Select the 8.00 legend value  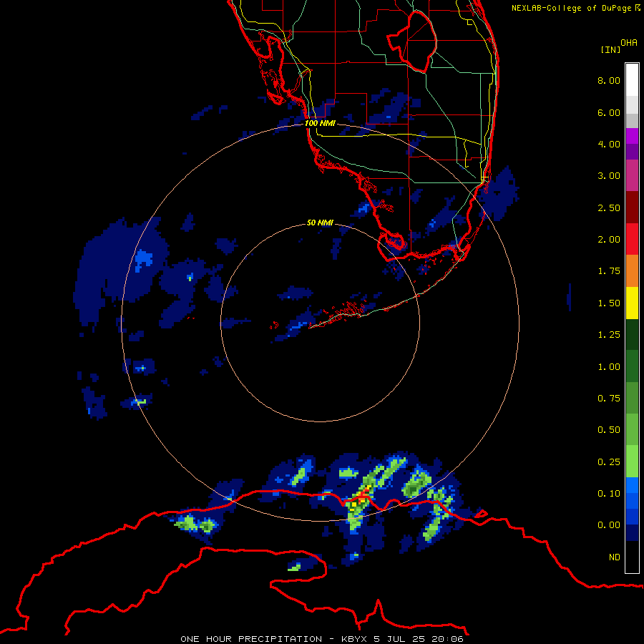point(609,80)
